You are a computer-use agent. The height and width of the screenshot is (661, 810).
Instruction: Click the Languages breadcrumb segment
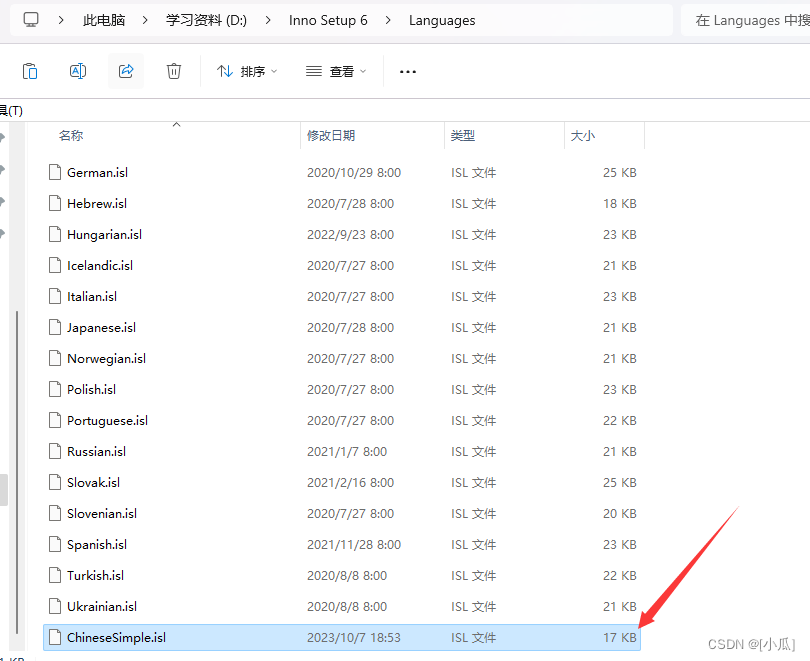coord(442,20)
